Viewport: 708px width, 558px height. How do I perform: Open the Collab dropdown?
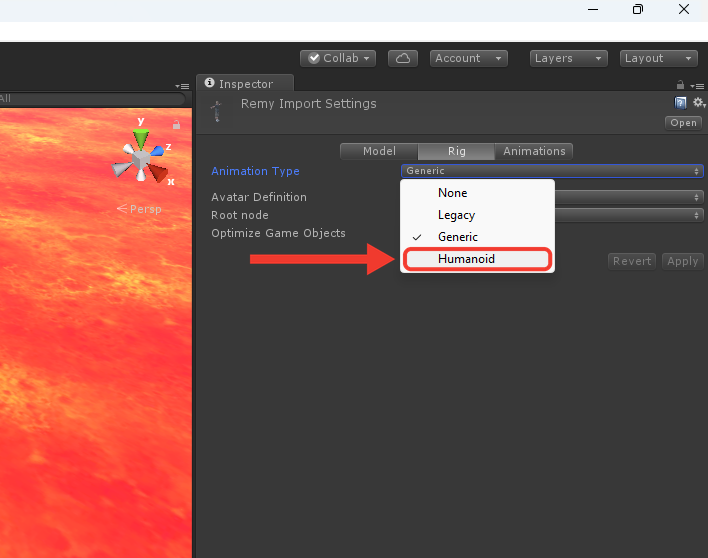[x=338, y=58]
